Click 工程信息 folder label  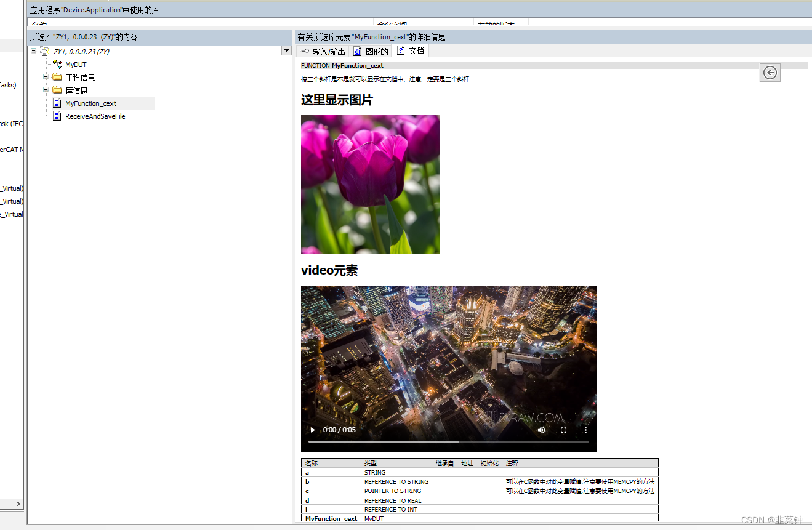(81, 78)
